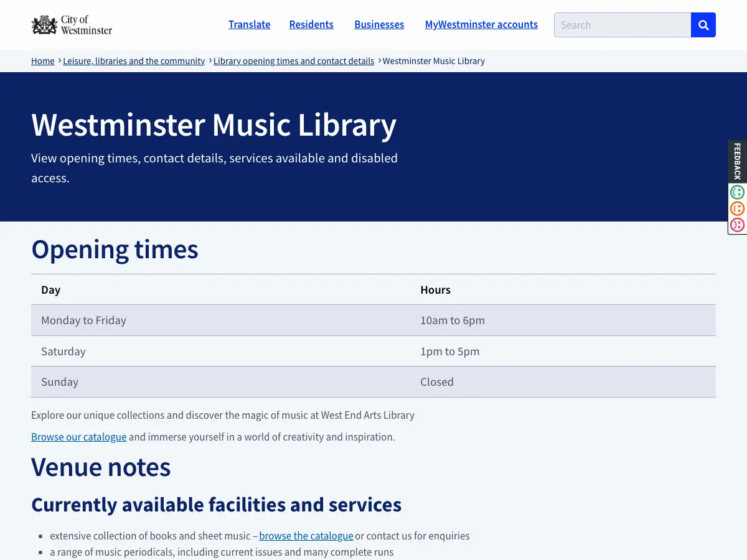This screenshot has height=560, width=747.
Task: Select the orange neutral feedback face
Action: tap(738, 208)
